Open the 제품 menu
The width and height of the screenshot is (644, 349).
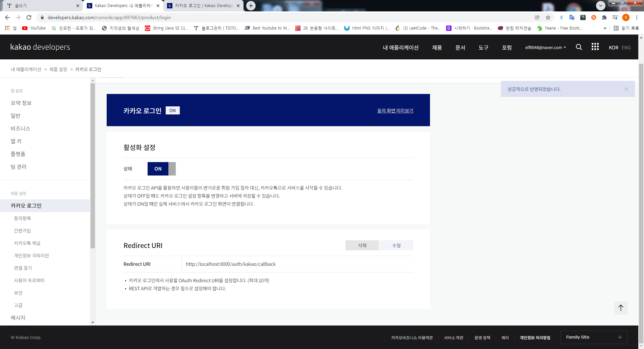coord(437,48)
